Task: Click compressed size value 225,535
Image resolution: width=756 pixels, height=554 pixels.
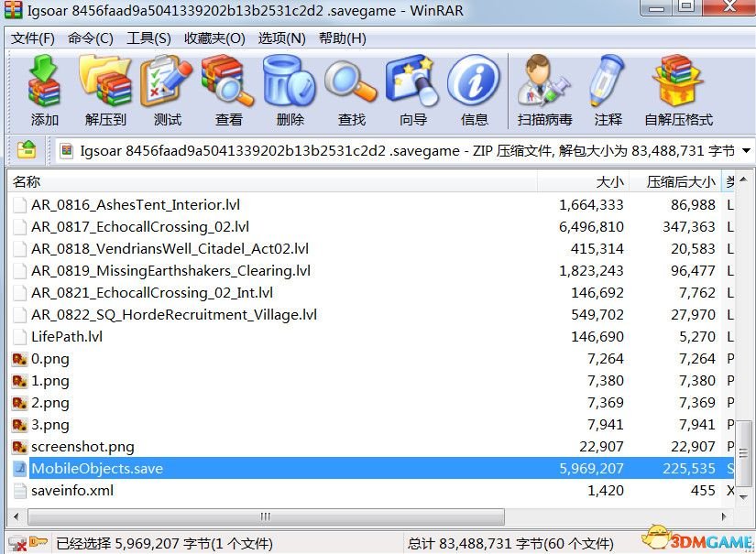Action: (689, 468)
